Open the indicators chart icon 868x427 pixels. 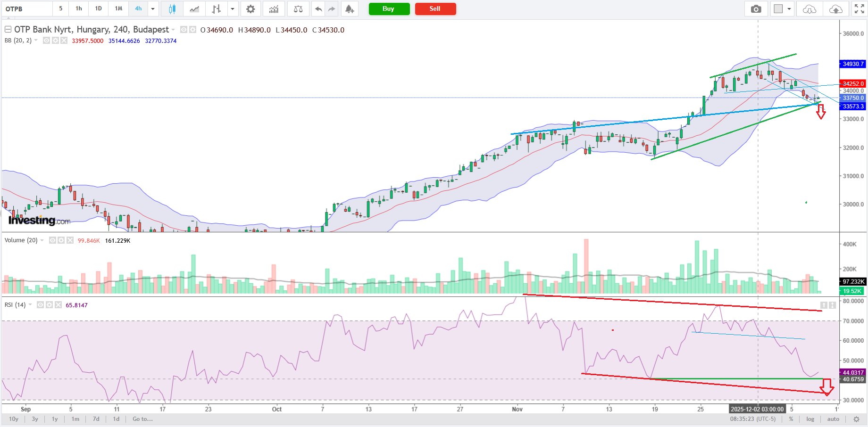(274, 9)
